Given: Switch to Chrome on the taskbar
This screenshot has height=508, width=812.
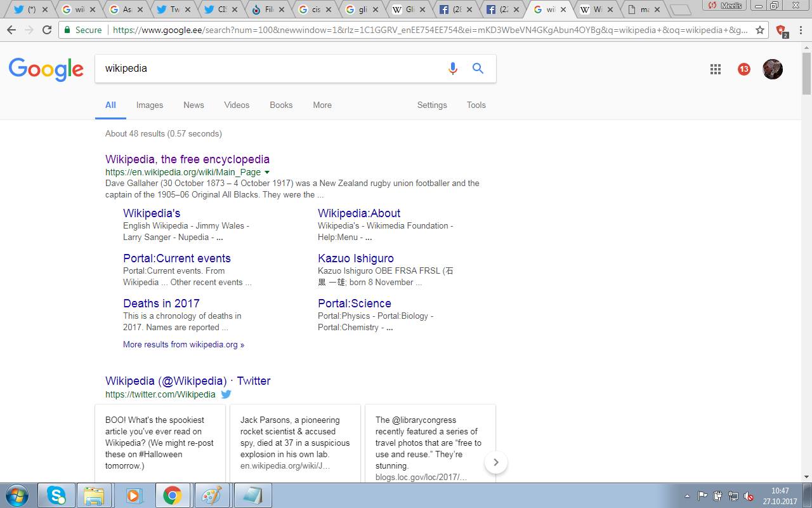Looking at the screenshot, I should tap(172, 495).
